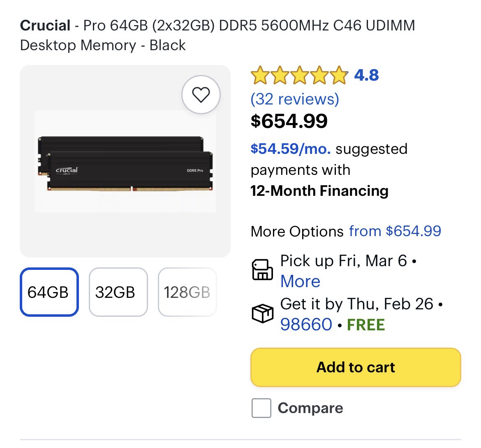
Task: Click the store pickup icon
Action: (262, 270)
